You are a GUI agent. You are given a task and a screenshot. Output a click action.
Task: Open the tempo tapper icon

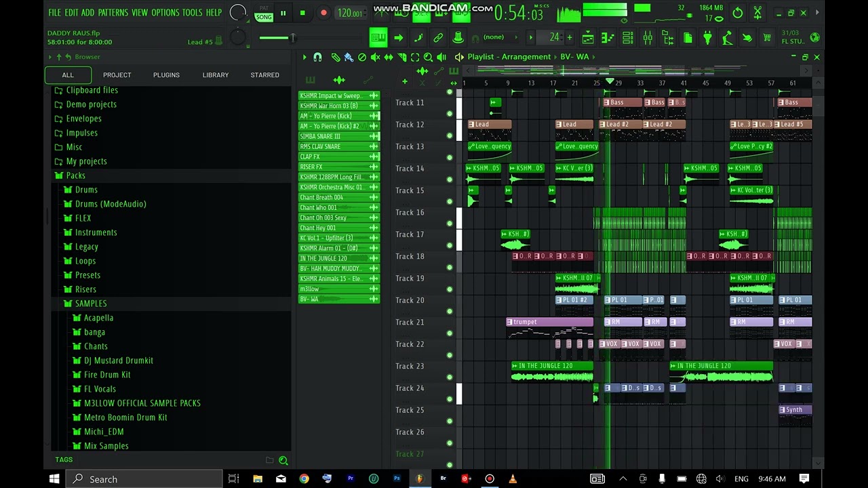point(727,38)
